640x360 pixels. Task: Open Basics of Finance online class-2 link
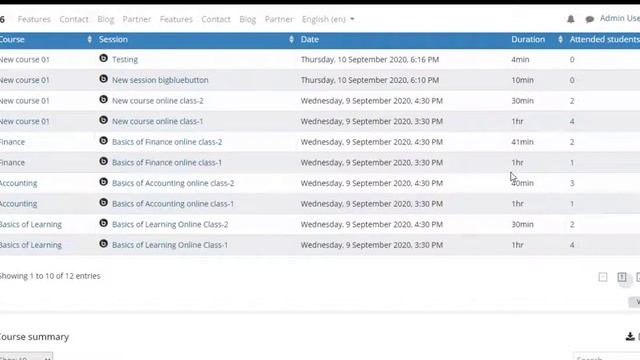point(167,142)
